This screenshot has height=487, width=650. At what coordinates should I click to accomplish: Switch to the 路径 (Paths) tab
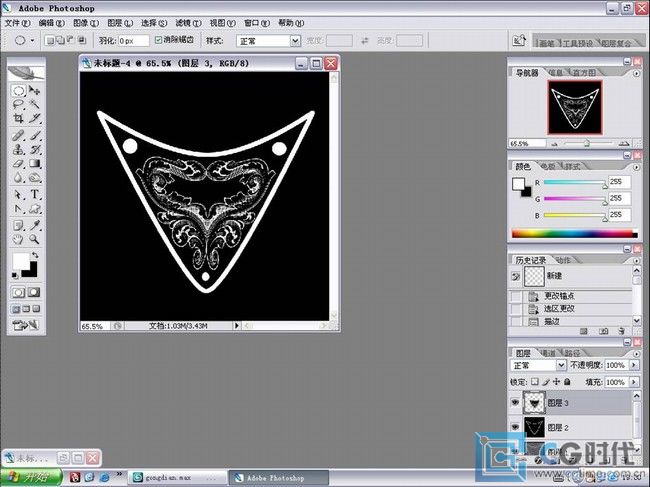click(x=572, y=353)
